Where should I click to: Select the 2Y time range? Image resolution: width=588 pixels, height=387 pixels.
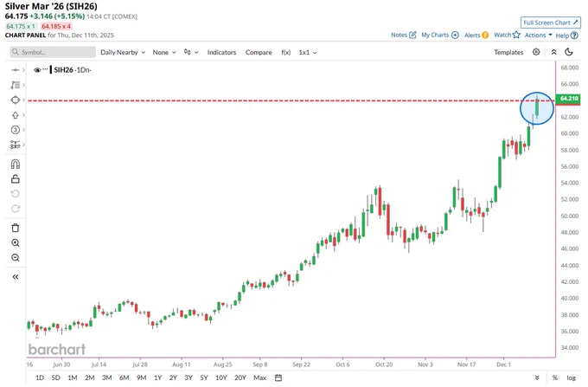coord(173,377)
